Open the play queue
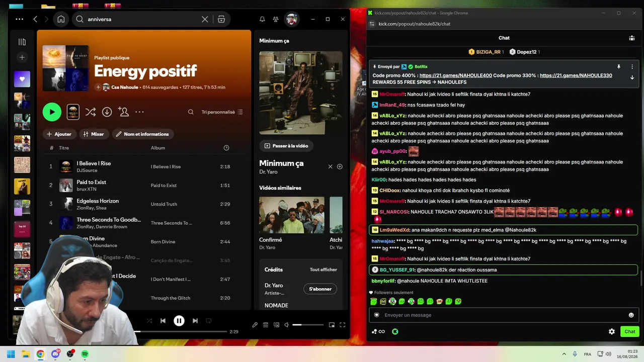Image resolution: width=644 pixels, height=362 pixels. pyautogui.click(x=266, y=325)
